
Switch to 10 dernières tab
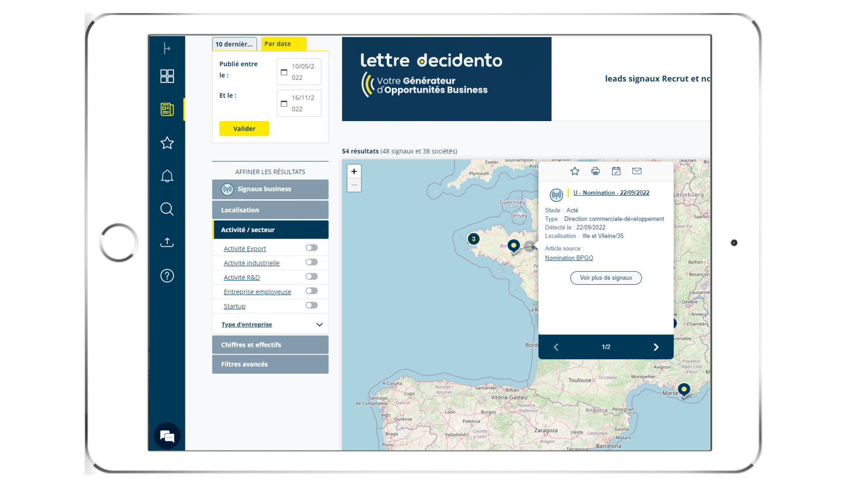click(234, 44)
